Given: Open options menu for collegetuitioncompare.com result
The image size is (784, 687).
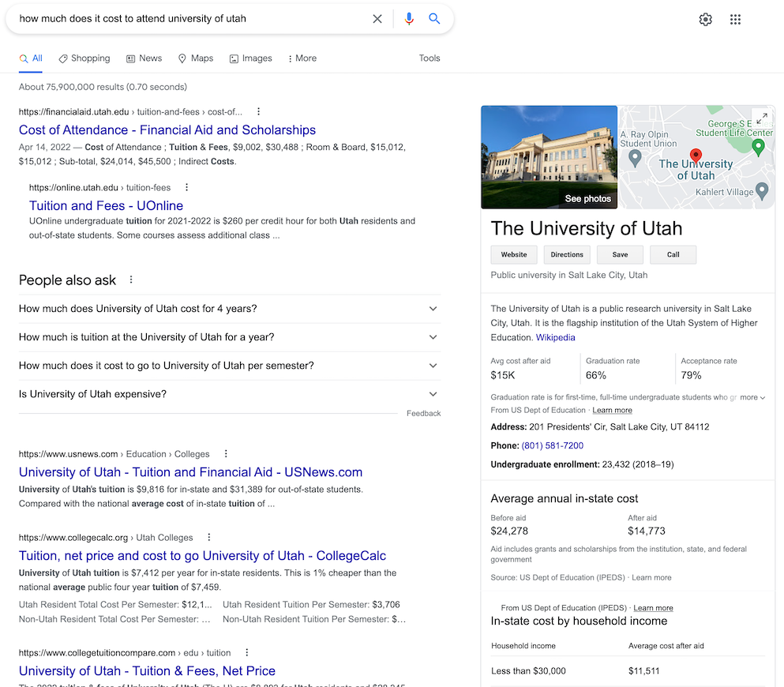Looking at the screenshot, I should [x=247, y=652].
